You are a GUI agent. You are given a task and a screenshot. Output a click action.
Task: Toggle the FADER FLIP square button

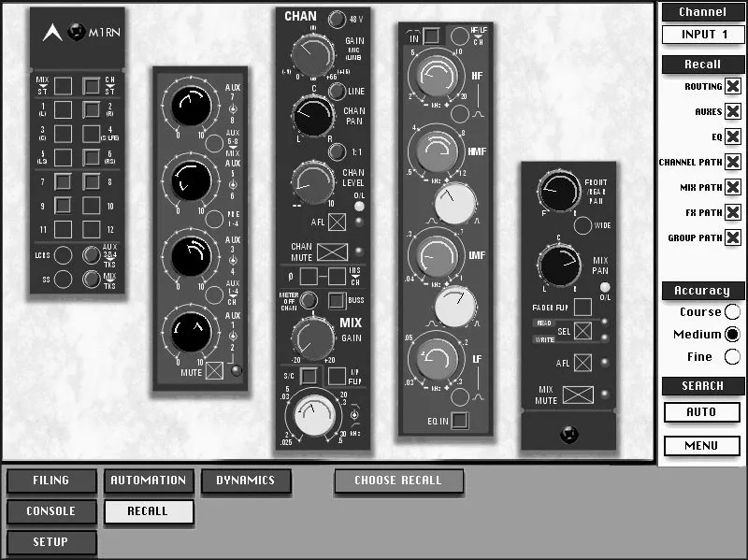click(x=583, y=308)
